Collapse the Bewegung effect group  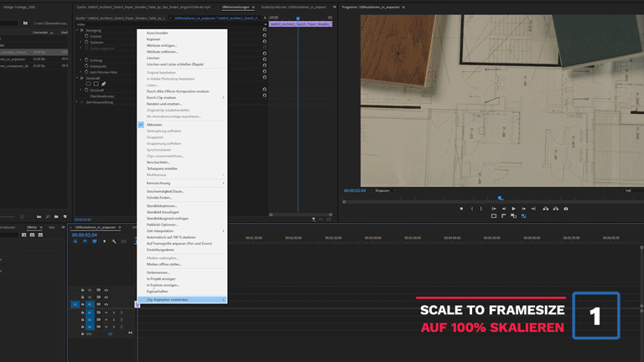tap(76, 30)
